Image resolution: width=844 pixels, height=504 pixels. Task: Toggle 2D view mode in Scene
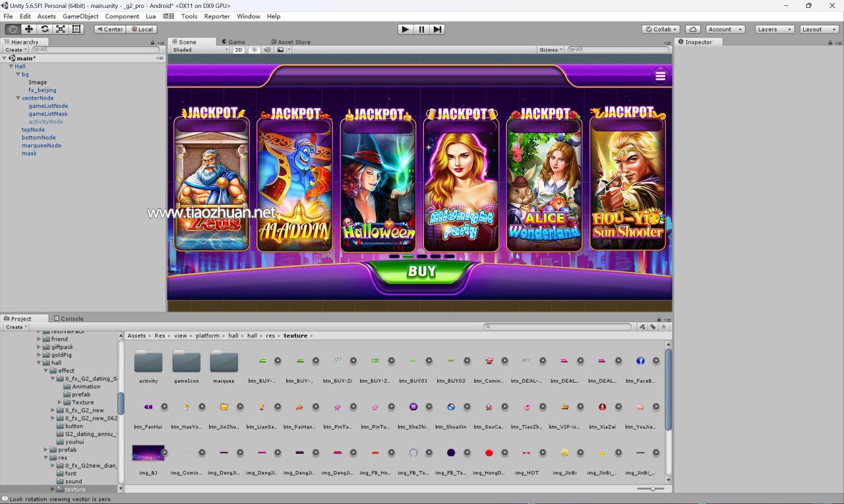pos(239,49)
